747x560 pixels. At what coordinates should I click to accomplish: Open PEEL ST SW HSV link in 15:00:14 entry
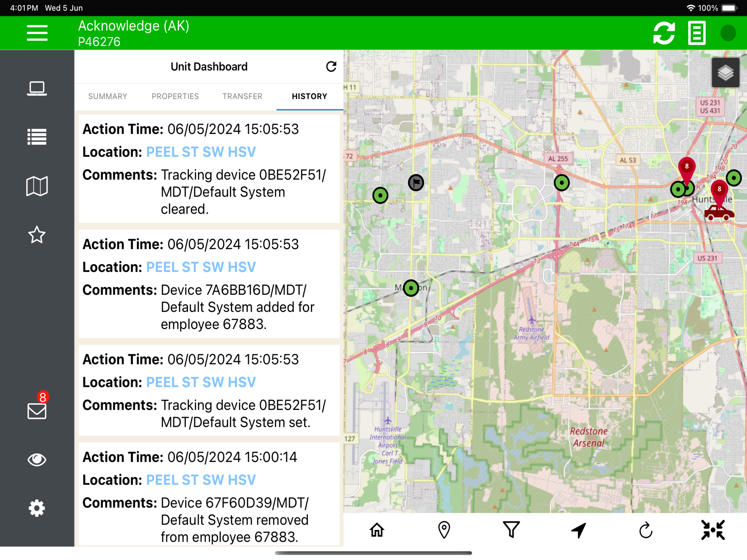coord(201,480)
